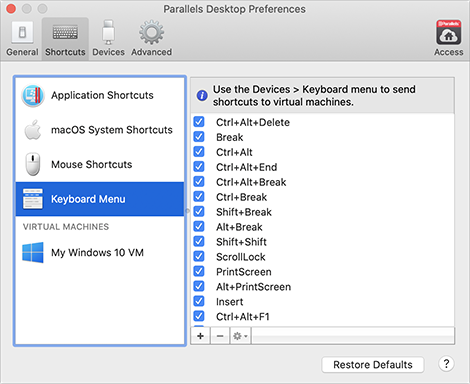The width and height of the screenshot is (470, 384).
Task: Toggle the Alt+Break checkbox
Action: click(199, 227)
